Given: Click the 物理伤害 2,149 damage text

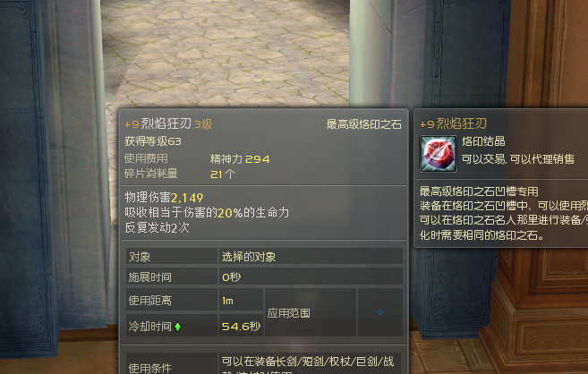Looking at the screenshot, I should click(164, 198).
